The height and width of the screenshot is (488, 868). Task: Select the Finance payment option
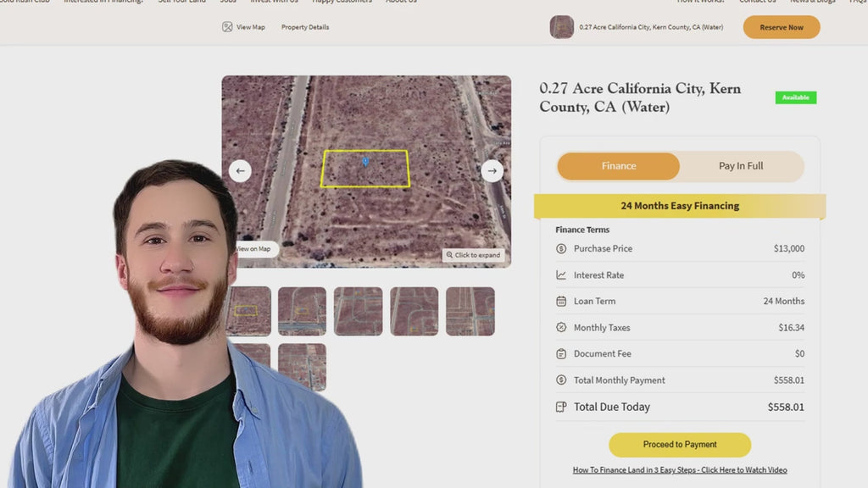[619, 166]
